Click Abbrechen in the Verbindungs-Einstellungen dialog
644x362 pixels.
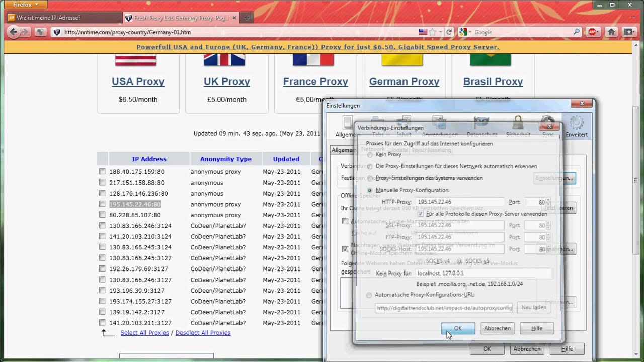497,328
